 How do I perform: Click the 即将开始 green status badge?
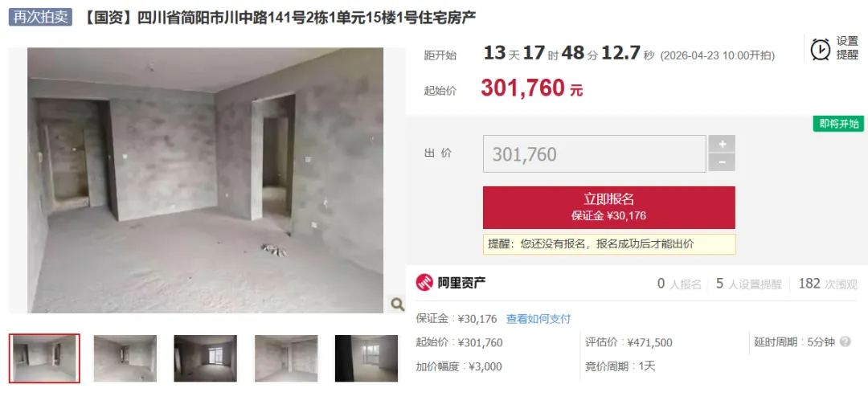point(838,124)
